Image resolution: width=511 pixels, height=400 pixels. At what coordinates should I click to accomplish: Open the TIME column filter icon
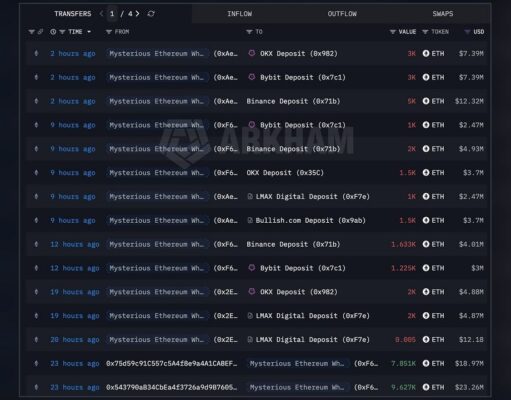[x=62, y=32]
